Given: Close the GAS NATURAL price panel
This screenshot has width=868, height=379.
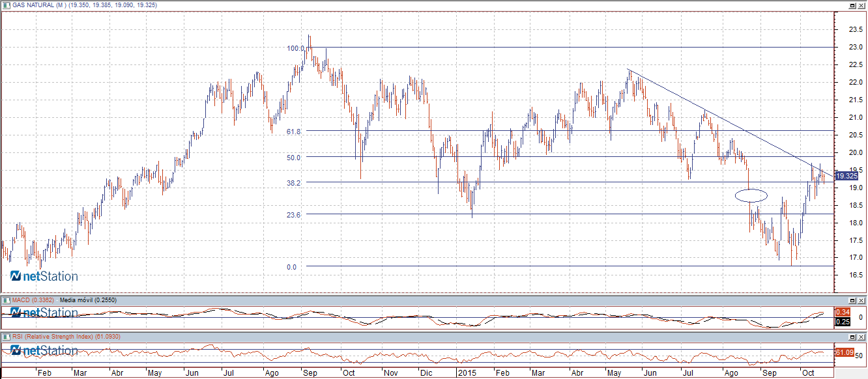Looking at the screenshot, I should click(861, 5).
